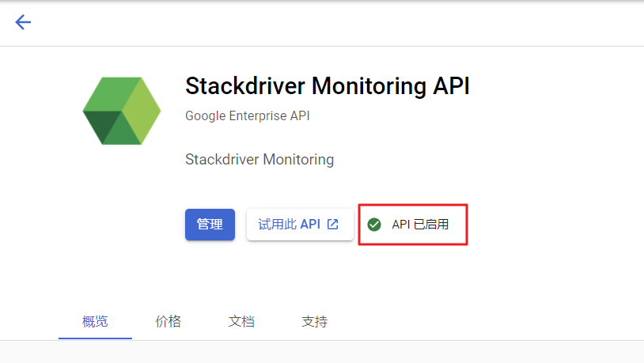
Task: Go to the 文档 tab
Action: (x=241, y=322)
